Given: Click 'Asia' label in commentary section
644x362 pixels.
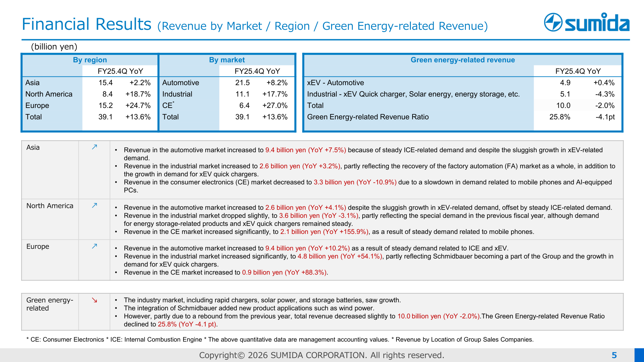Looking at the screenshot, I should [33, 147].
